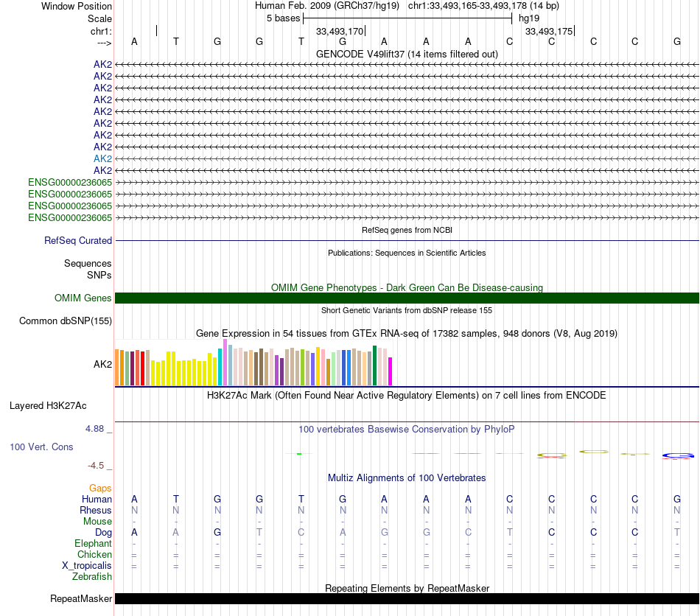700x616 pixels.
Task: Open GENCODE V49lift37 track title
Action: tap(407, 54)
